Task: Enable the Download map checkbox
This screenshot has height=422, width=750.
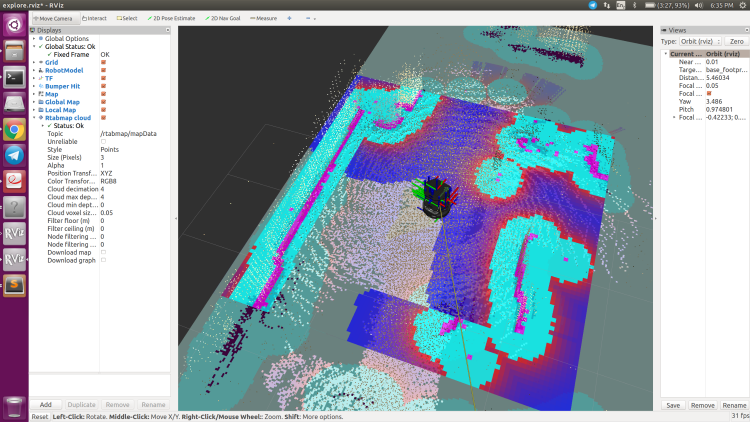Action: pos(103,252)
